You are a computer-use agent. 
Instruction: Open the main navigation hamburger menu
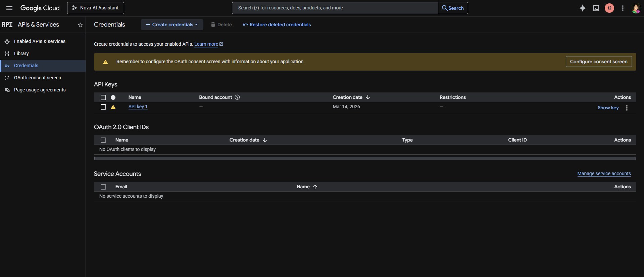(x=9, y=8)
